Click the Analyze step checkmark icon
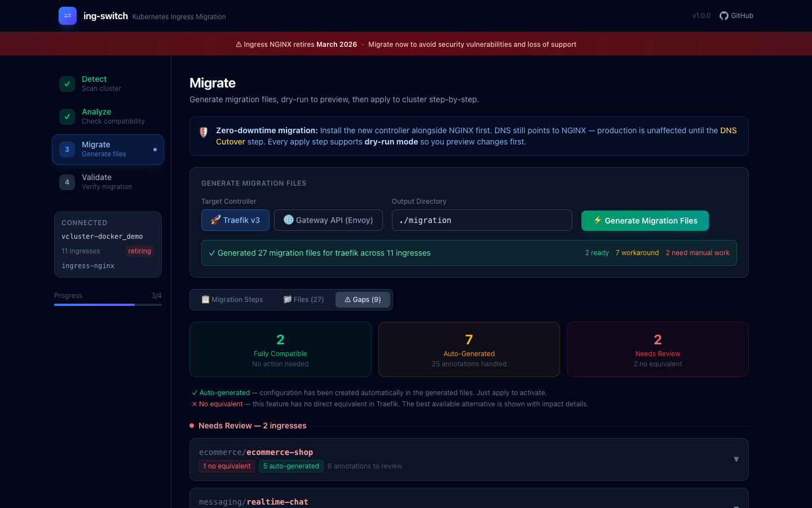Viewport: 812px width, 508px height. [x=67, y=117]
